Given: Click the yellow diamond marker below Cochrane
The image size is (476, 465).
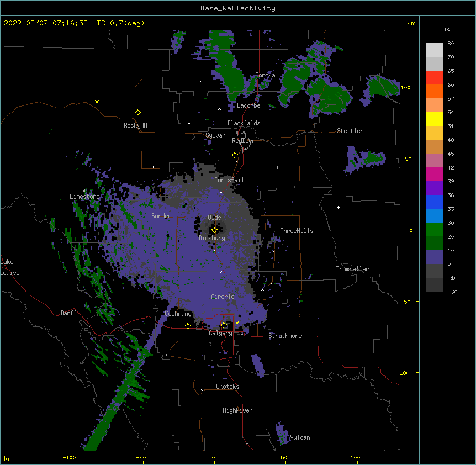Looking at the screenshot, I should click(188, 326).
